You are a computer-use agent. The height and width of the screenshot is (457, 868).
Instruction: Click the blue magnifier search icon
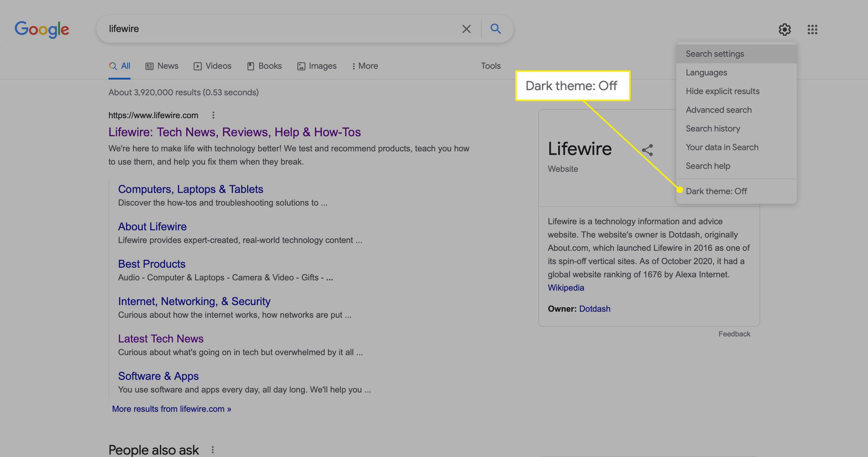pos(496,29)
